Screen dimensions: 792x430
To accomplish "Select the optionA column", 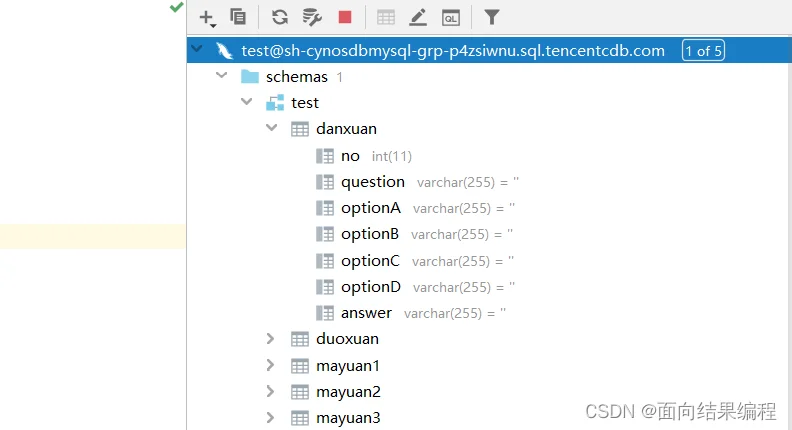I will tap(370, 208).
